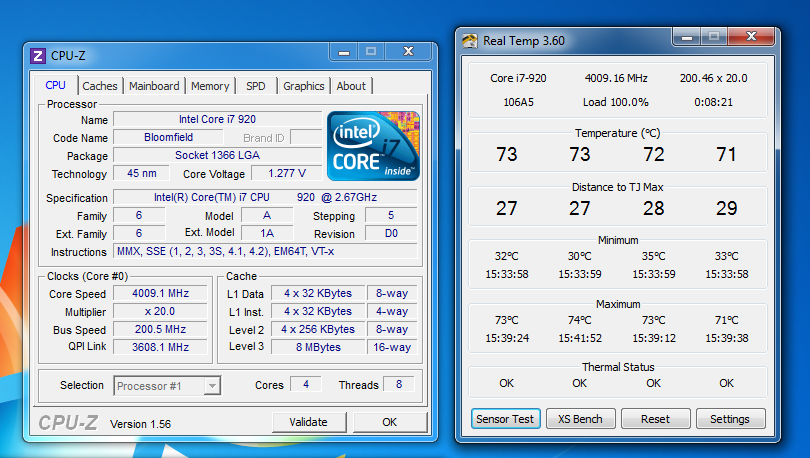This screenshot has height=458, width=810.
Task: Click the 200.46 x 20.0 reading
Action: coord(713,78)
